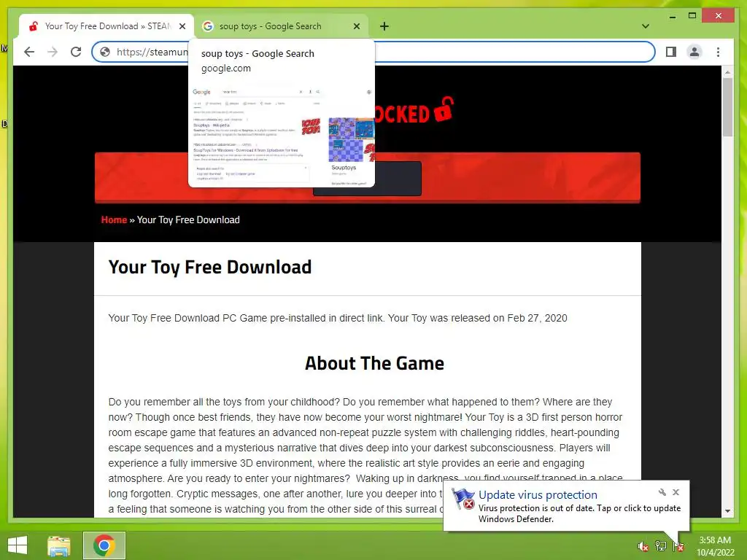Switch to Your Toy Free Download tab
Image resolution: width=747 pixels, height=560 pixels.
pos(107,26)
